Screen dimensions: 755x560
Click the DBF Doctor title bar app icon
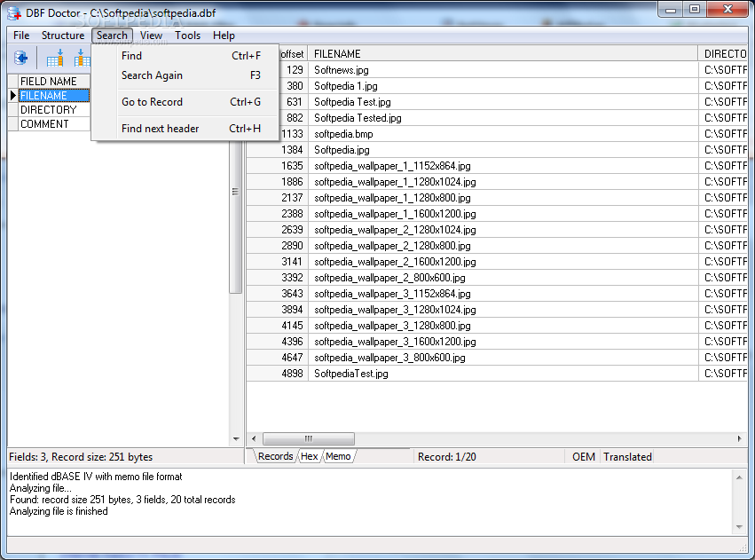[x=14, y=13]
